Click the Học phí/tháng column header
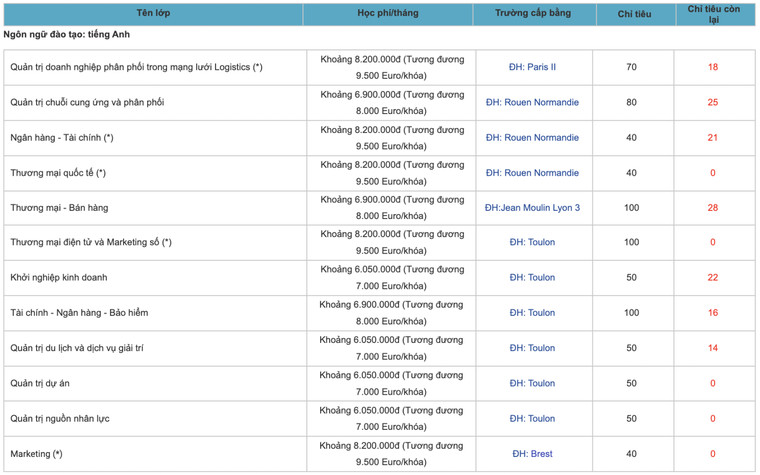 (x=387, y=14)
